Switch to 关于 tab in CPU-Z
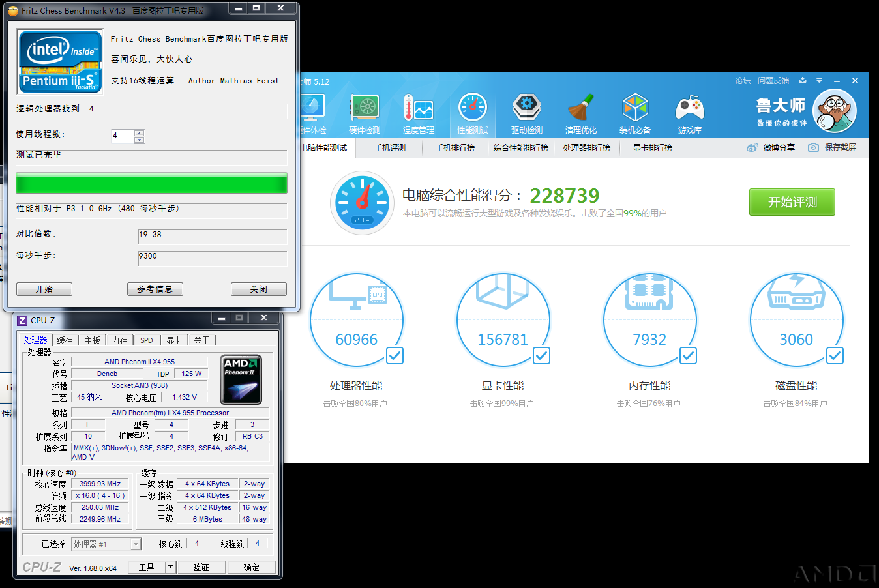The image size is (879, 588). pyautogui.click(x=201, y=340)
